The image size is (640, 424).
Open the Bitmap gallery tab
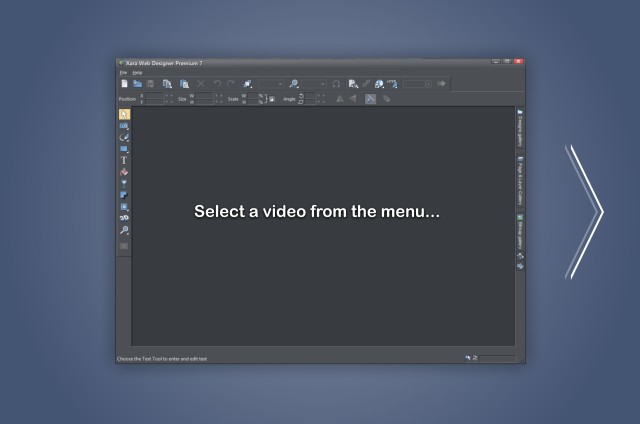[520, 231]
